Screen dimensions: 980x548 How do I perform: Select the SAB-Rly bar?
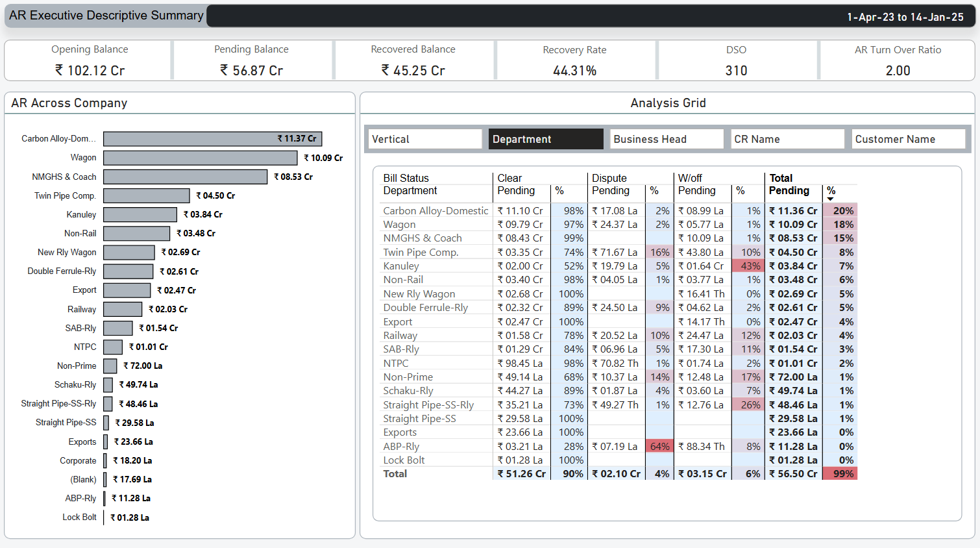point(118,328)
